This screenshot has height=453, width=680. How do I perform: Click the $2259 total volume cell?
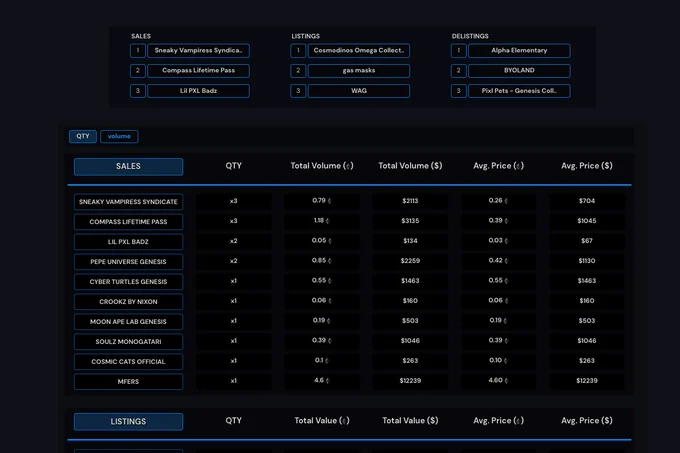click(x=410, y=261)
